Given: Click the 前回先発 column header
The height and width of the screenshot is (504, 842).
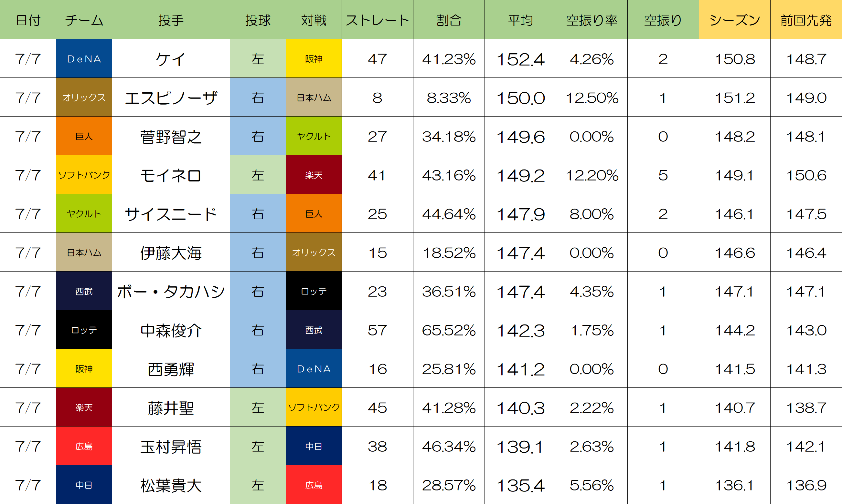Looking at the screenshot, I should coord(806,20).
